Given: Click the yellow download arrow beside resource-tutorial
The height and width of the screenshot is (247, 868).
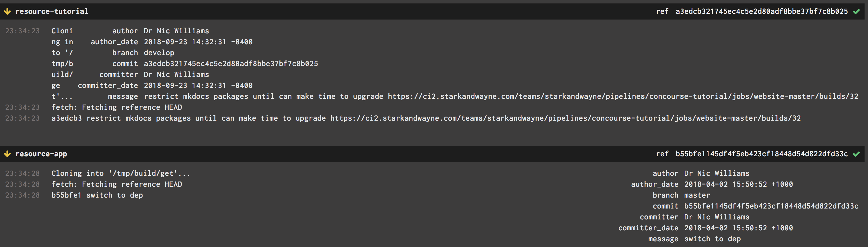Looking at the screenshot, I should point(7,11).
